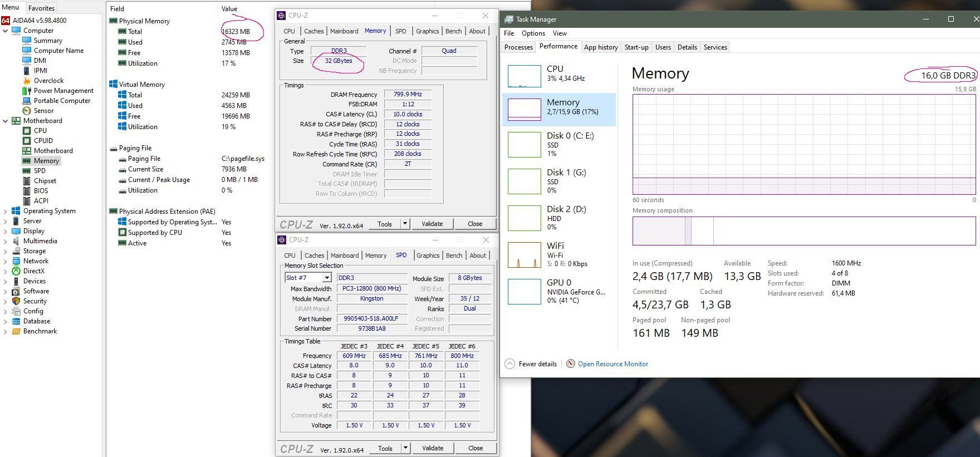Click the Multimedia icon in AIDA64 tree
Viewport: 980px width, 457px height.
16,241
